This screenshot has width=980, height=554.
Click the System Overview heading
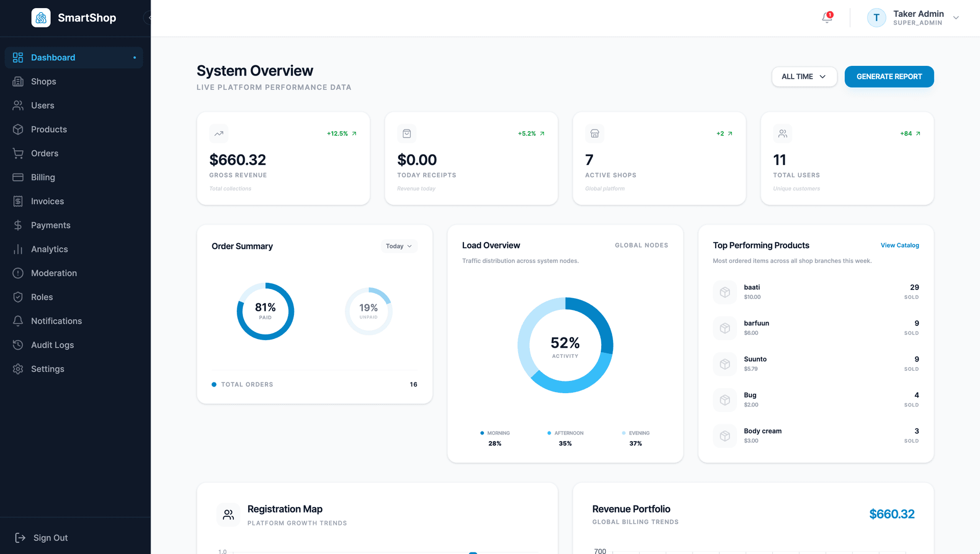(255, 71)
